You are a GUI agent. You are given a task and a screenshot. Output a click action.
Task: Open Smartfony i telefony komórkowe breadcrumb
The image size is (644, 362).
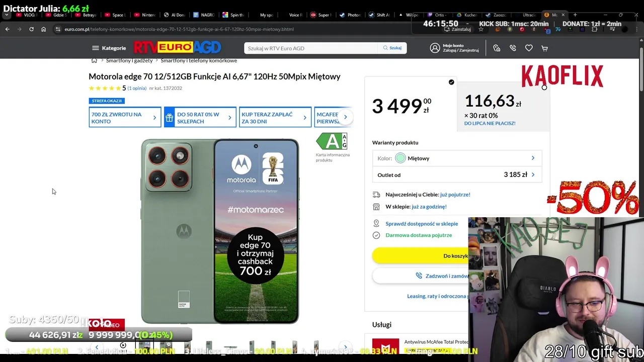tap(199, 60)
